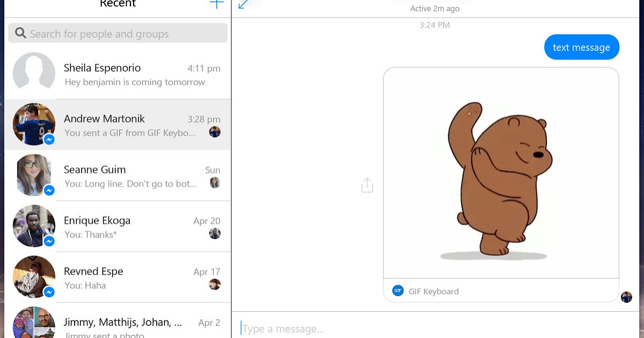
Task: Click the "You: Haha" message preview
Action: [x=85, y=285]
